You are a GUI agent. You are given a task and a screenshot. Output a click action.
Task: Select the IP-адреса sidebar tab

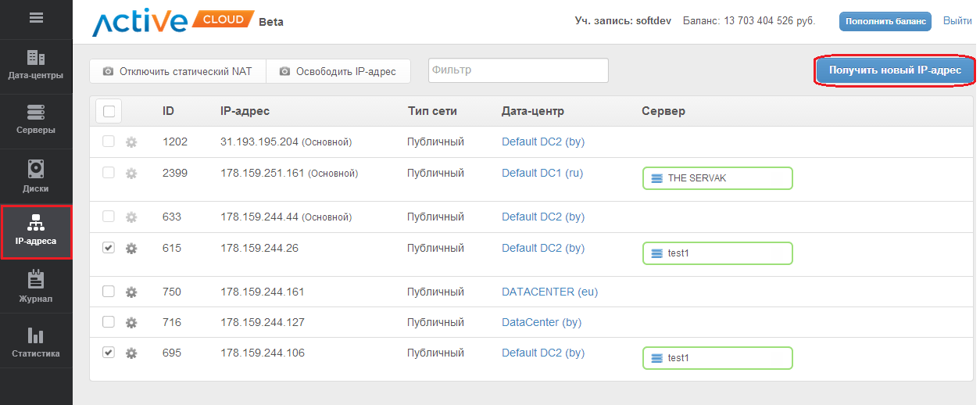click(x=36, y=231)
